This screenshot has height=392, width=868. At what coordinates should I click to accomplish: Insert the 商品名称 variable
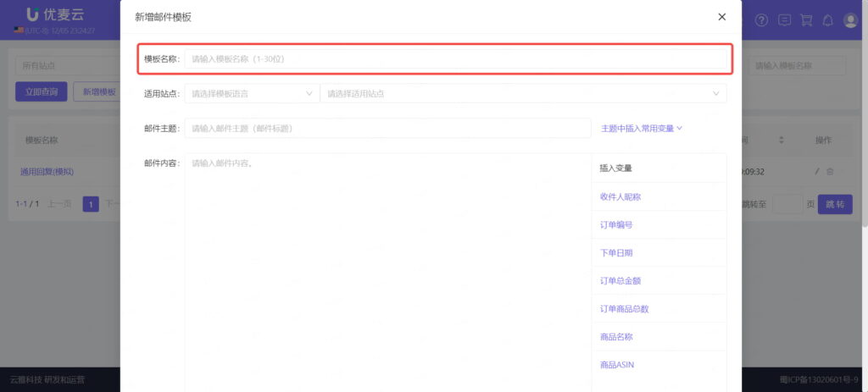[x=616, y=336]
